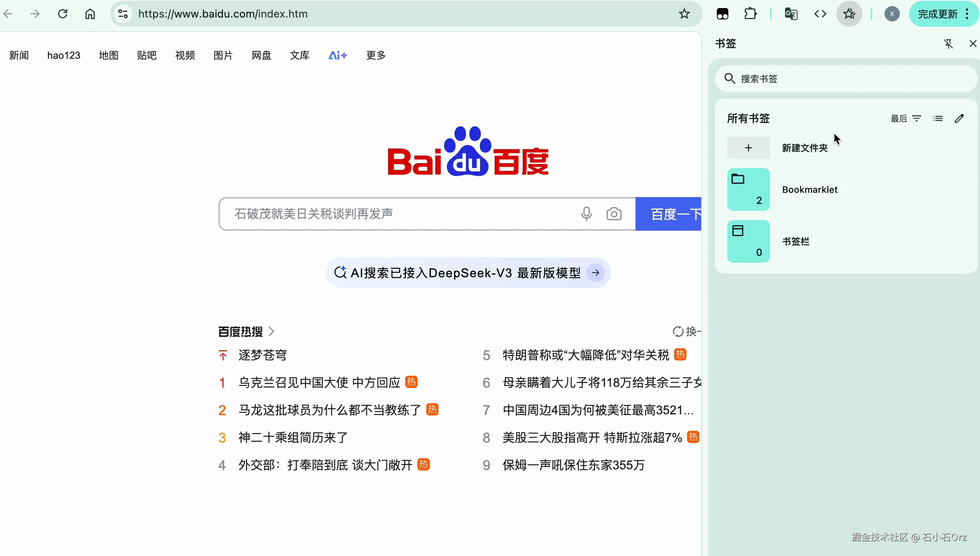
Task: Click the voice search microphone icon
Action: 586,214
